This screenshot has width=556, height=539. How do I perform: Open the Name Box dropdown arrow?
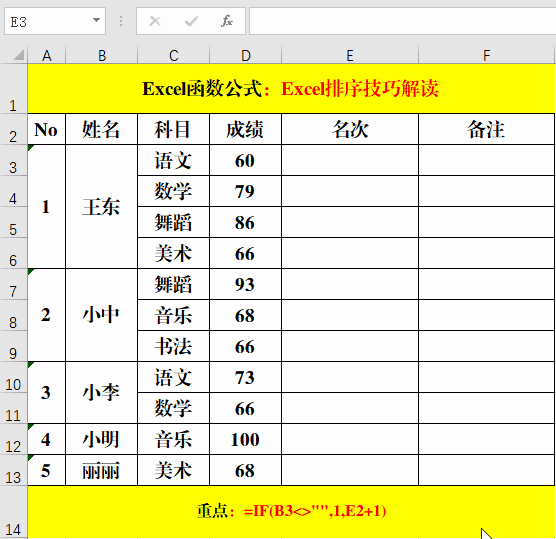point(96,20)
